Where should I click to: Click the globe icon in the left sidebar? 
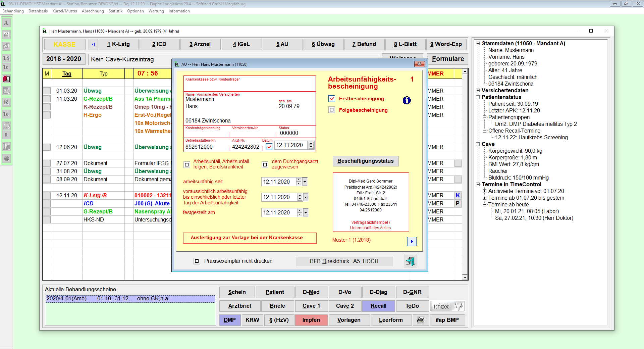[x=6, y=159]
